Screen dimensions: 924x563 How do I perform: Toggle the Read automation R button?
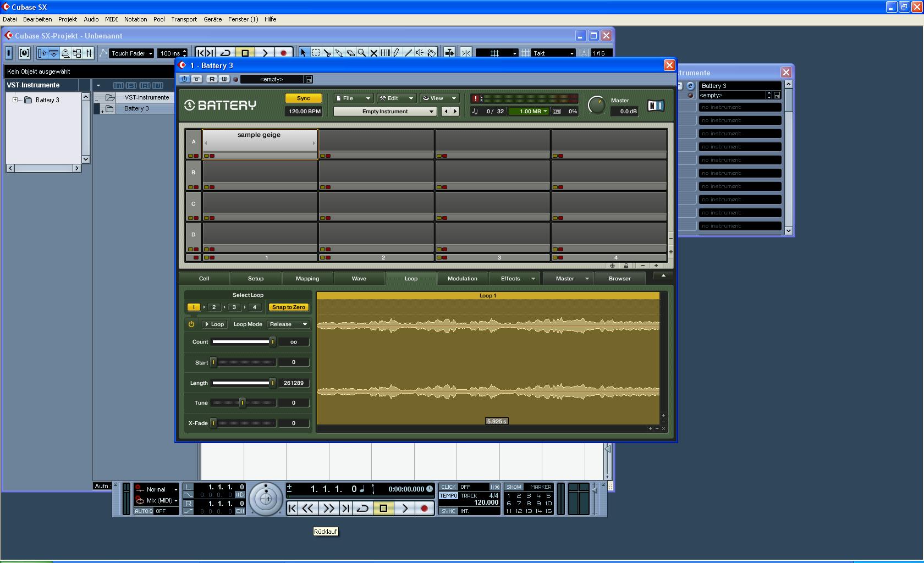point(212,79)
